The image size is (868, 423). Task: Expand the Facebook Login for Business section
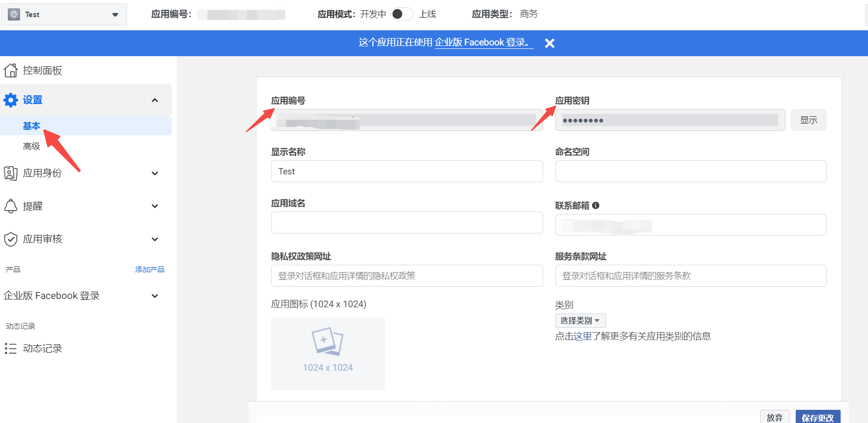155,296
